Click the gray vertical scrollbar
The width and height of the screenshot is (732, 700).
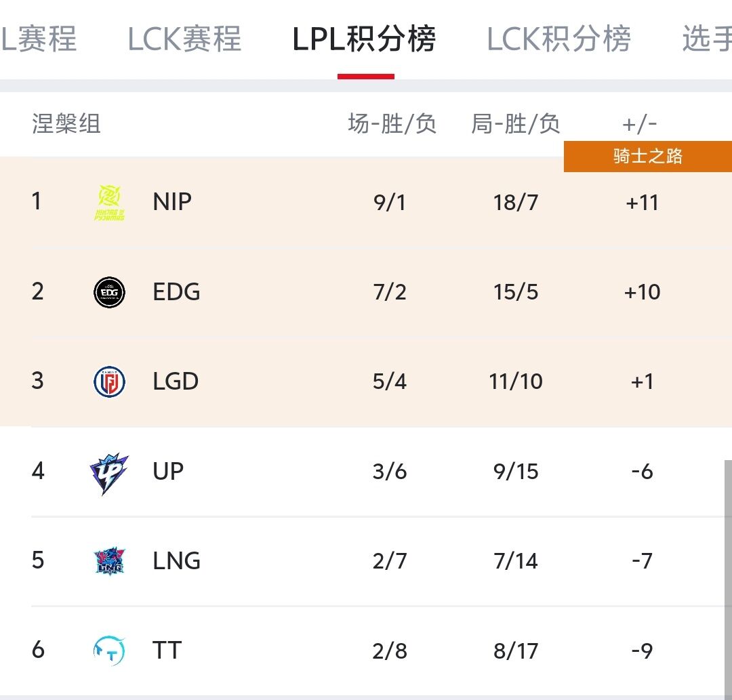(728, 576)
